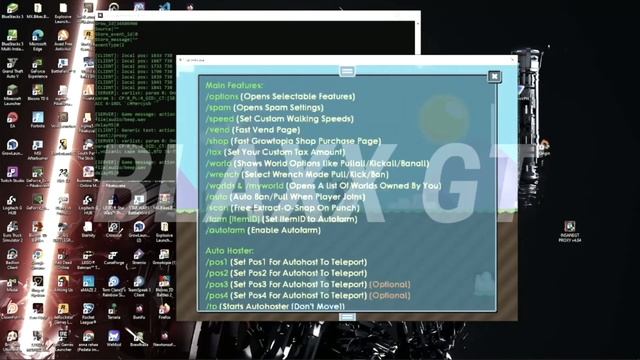
Task: Select the Bloons TD Battles 2 icon
Action: [x=164, y=286]
